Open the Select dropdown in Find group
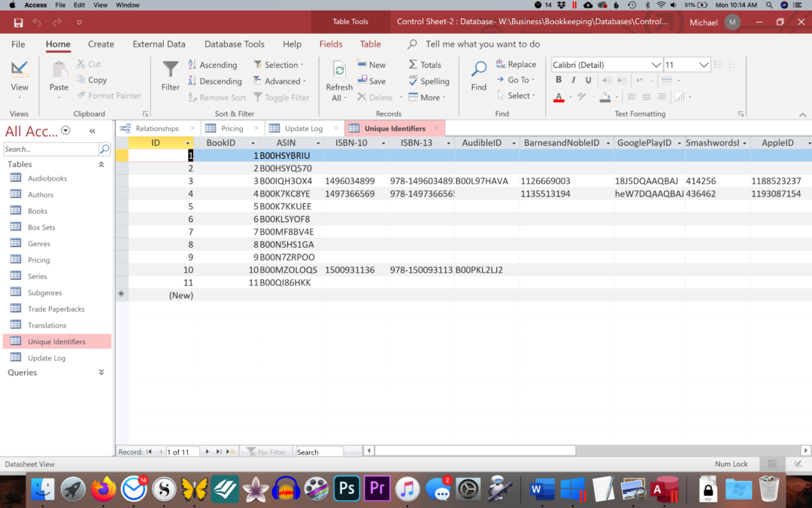 [x=516, y=96]
